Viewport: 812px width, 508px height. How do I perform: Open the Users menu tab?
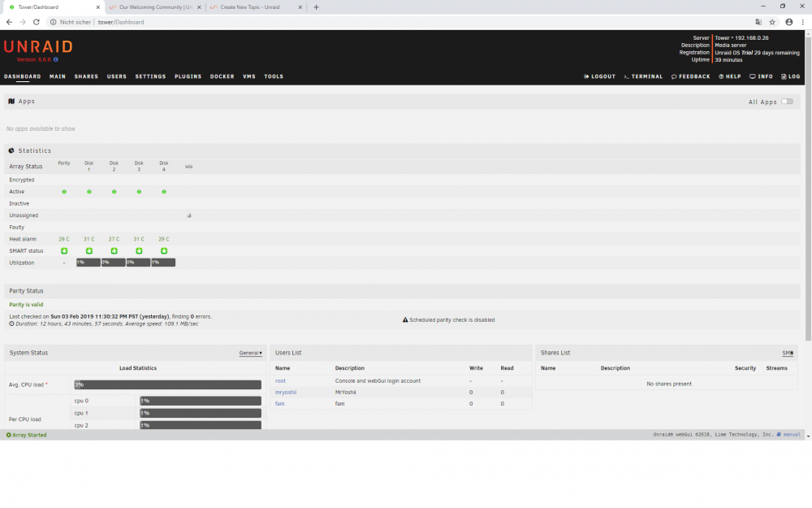(116, 76)
